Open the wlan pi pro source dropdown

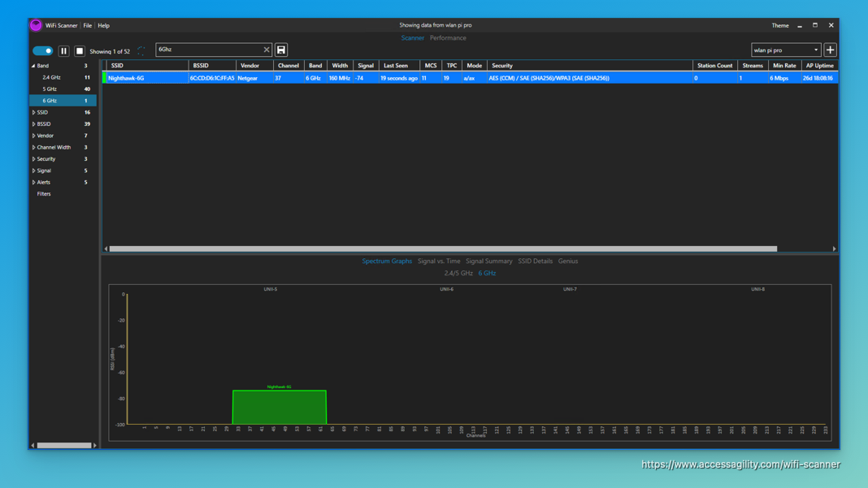786,50
